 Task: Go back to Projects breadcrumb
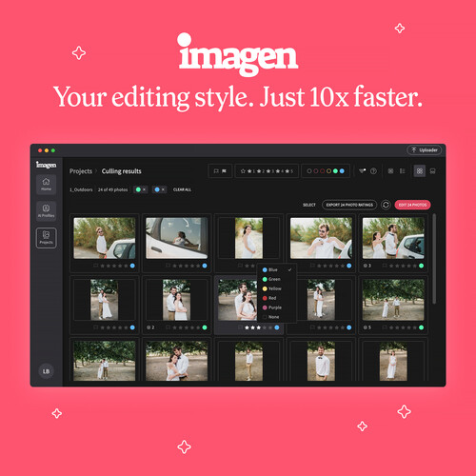click(81, 171)
